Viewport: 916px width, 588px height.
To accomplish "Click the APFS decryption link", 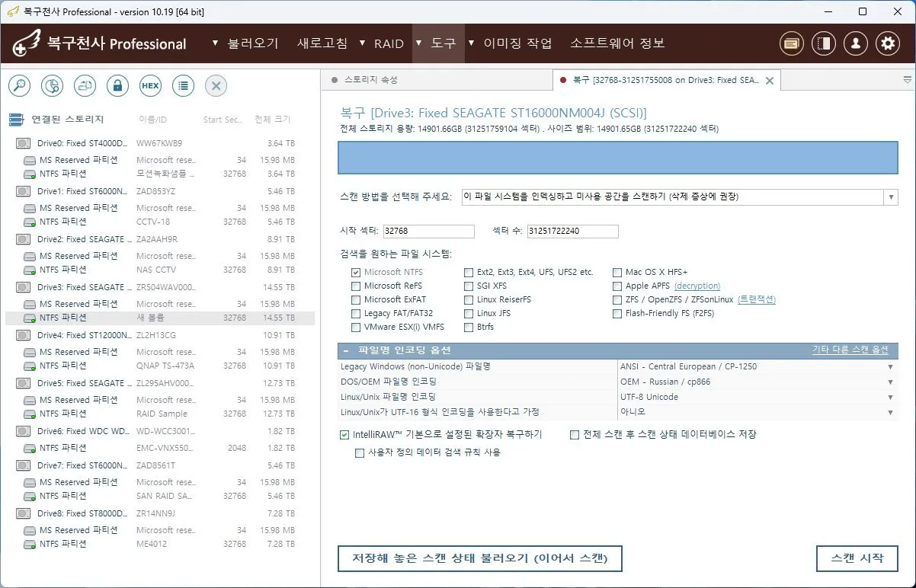I will pyautogui.click(x=697, y=286).
